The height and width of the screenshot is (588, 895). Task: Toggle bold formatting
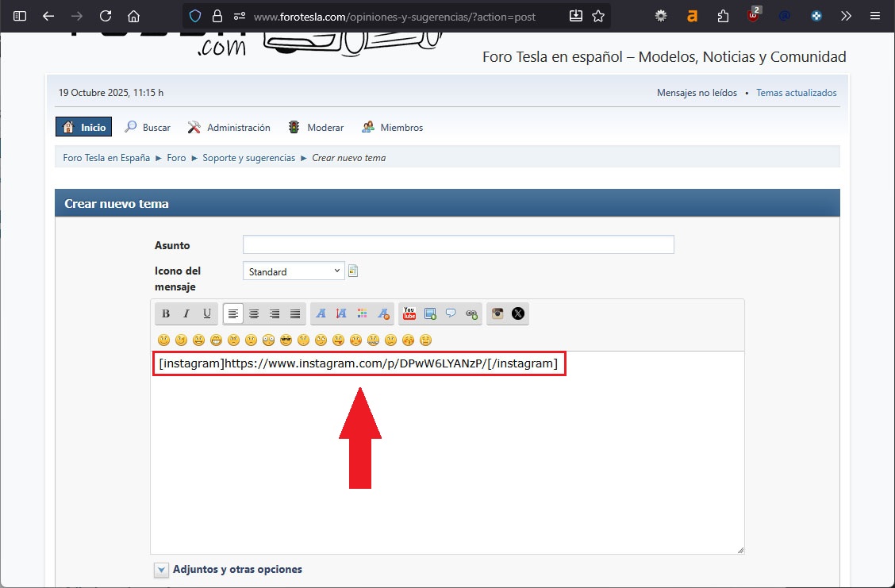[x=166, y=313]
